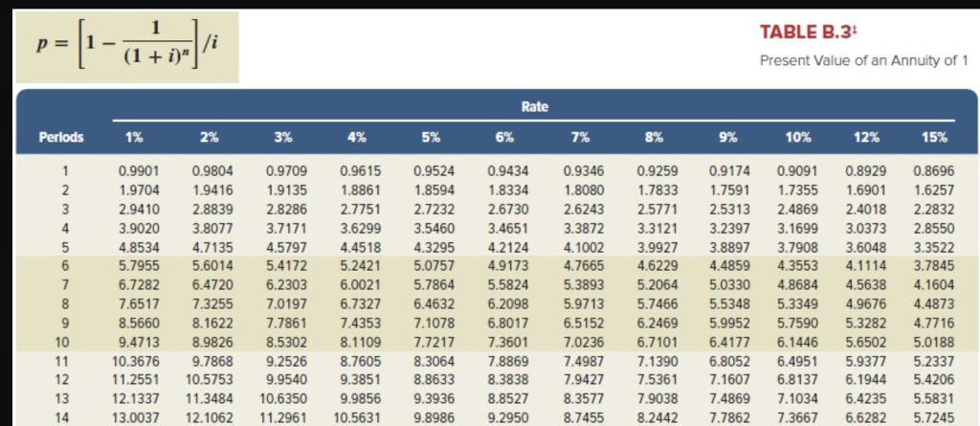
Task: Click 'Present Value of an Annuity of 1' caption
Action: 864,61
